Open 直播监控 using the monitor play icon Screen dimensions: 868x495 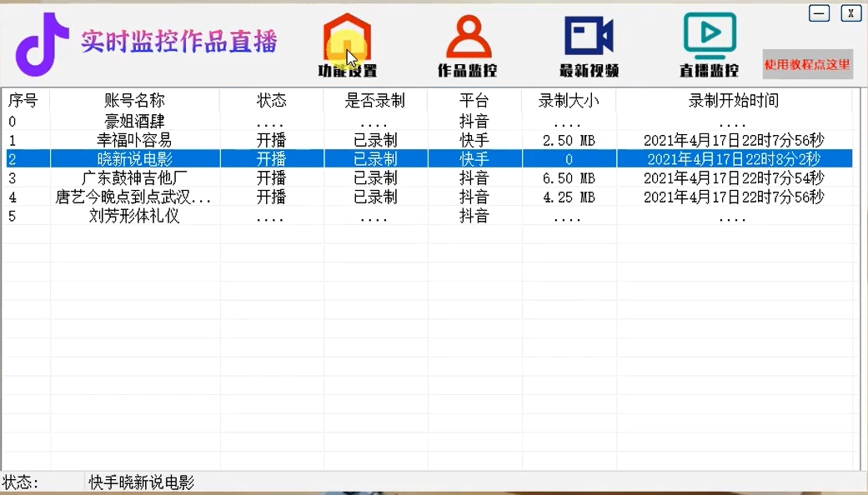click(708, 37)
